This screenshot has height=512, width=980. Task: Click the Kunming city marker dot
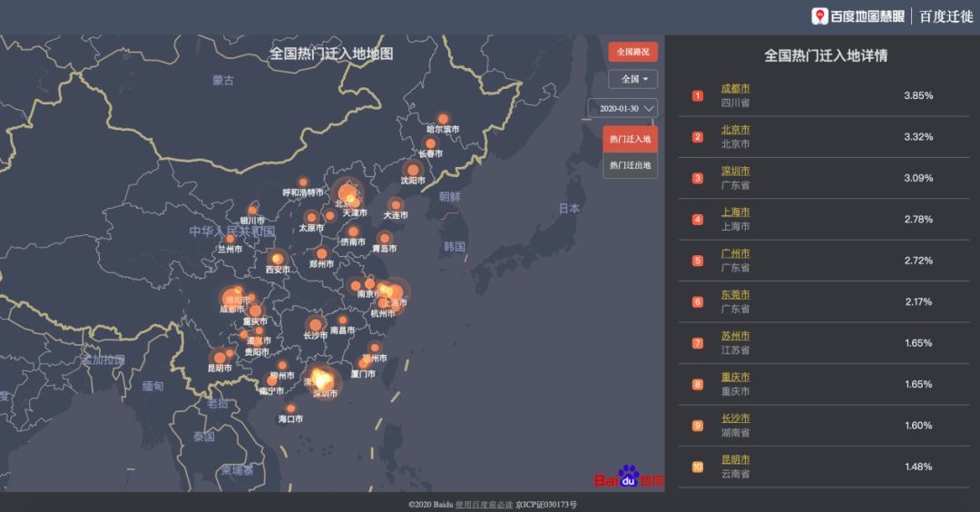[220, 359]
